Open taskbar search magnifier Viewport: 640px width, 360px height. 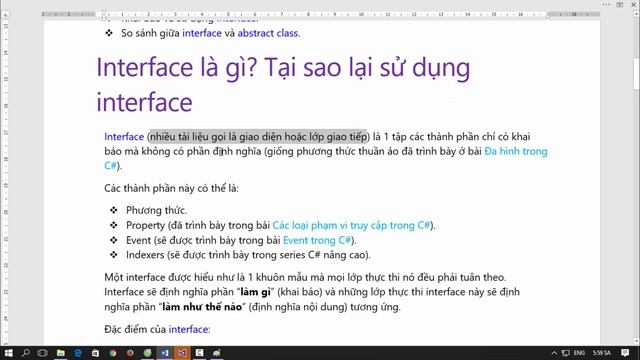[x=25, y=353]
